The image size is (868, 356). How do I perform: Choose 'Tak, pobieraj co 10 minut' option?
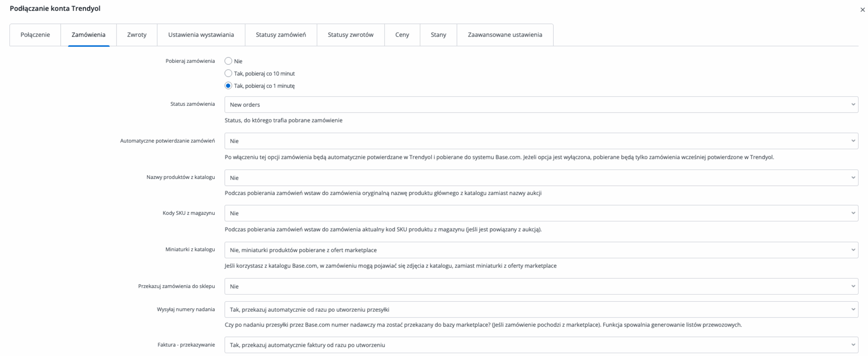pos(228,74)
